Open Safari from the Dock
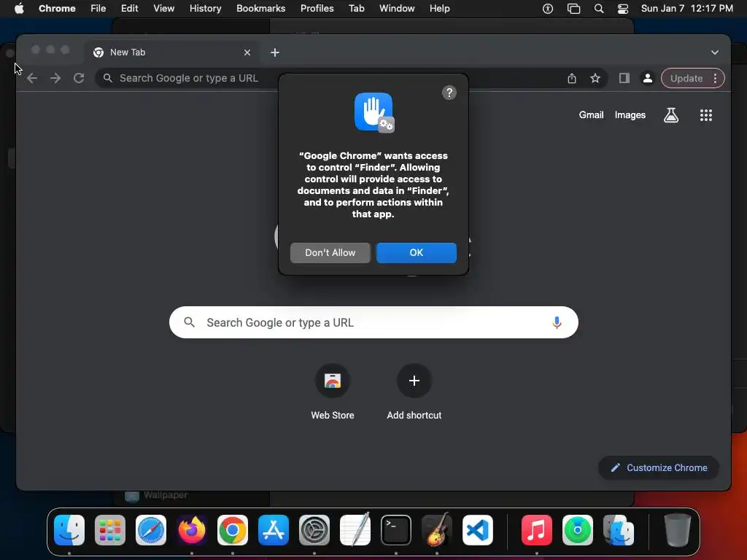This screenshot has width=747, height=560. click(x=151, y=530)
